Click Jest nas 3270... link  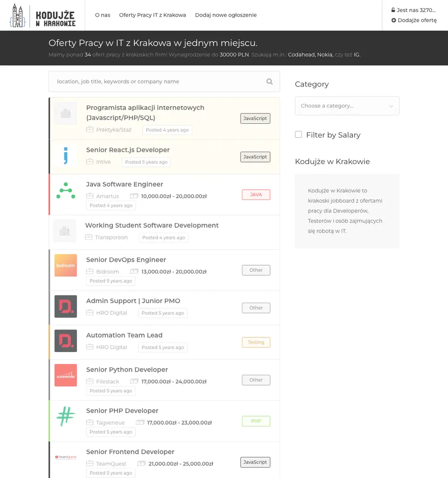pos(414,10)
